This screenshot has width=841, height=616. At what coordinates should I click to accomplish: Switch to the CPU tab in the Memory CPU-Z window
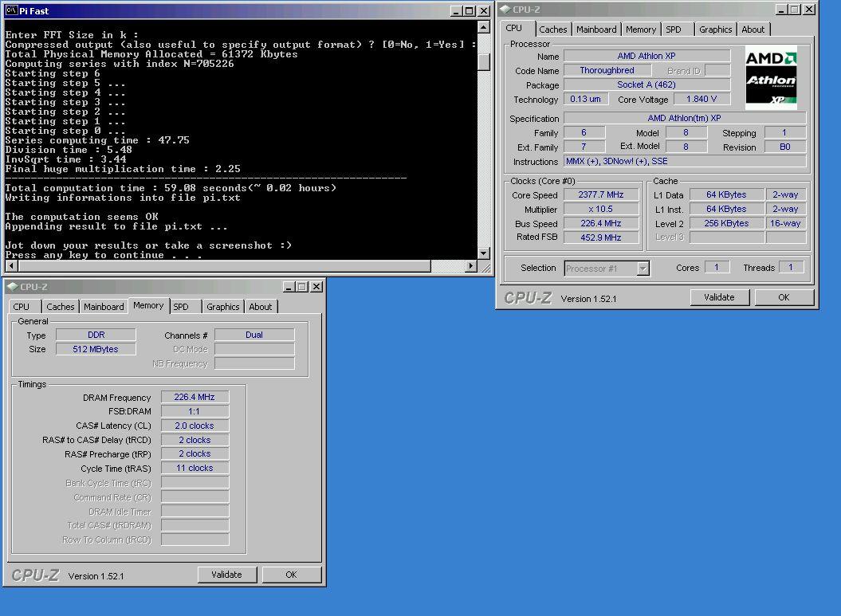pos(22,307)
